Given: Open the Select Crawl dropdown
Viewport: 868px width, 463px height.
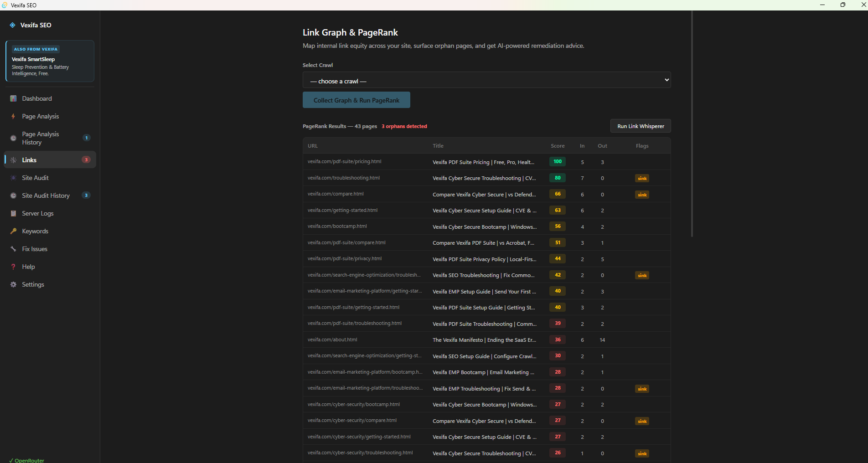Looking at the screenshot, I should point(486,80).
